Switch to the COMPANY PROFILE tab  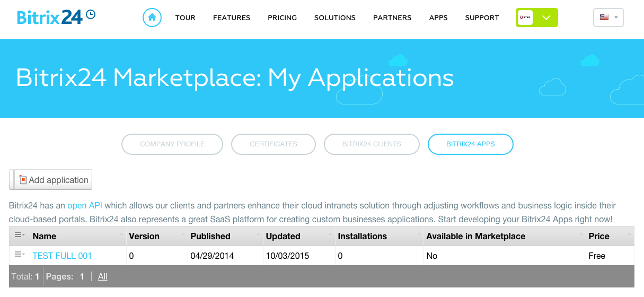(172, 144)
